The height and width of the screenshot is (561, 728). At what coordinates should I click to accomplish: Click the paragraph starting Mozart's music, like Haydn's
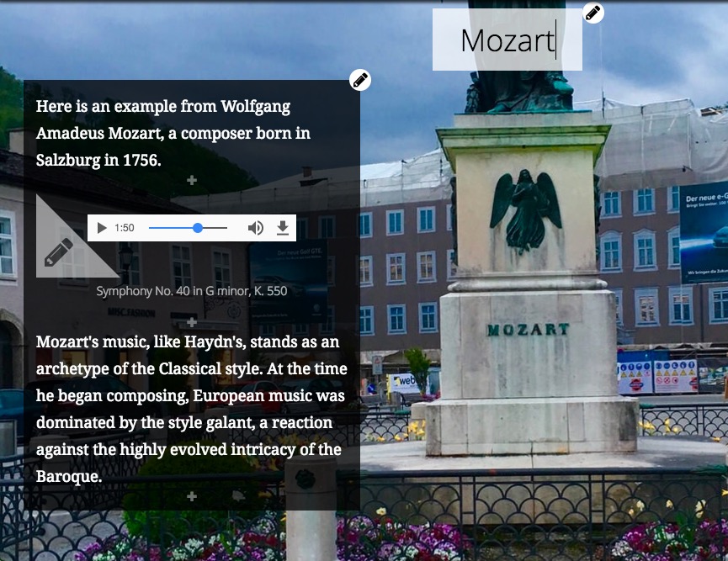click(x=192, y=409)
